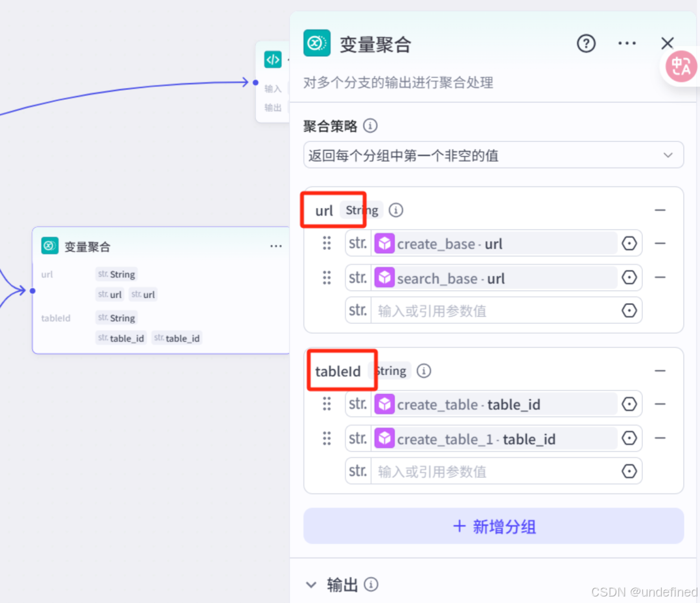The width and height of the screenshot is (700, 603).
Task: Open variable picker for create_table_1 row
Action: [x=629, y=438]
